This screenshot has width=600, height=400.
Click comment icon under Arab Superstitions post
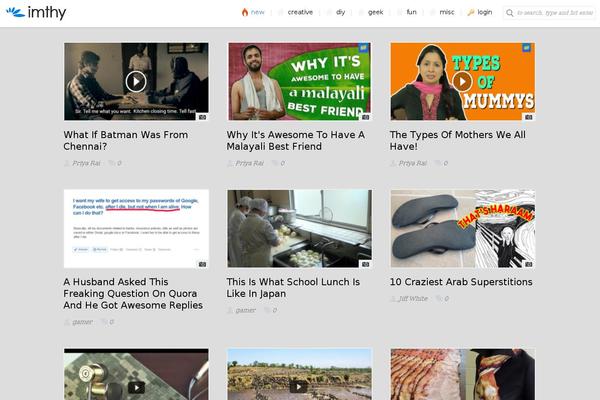[439, 299]
